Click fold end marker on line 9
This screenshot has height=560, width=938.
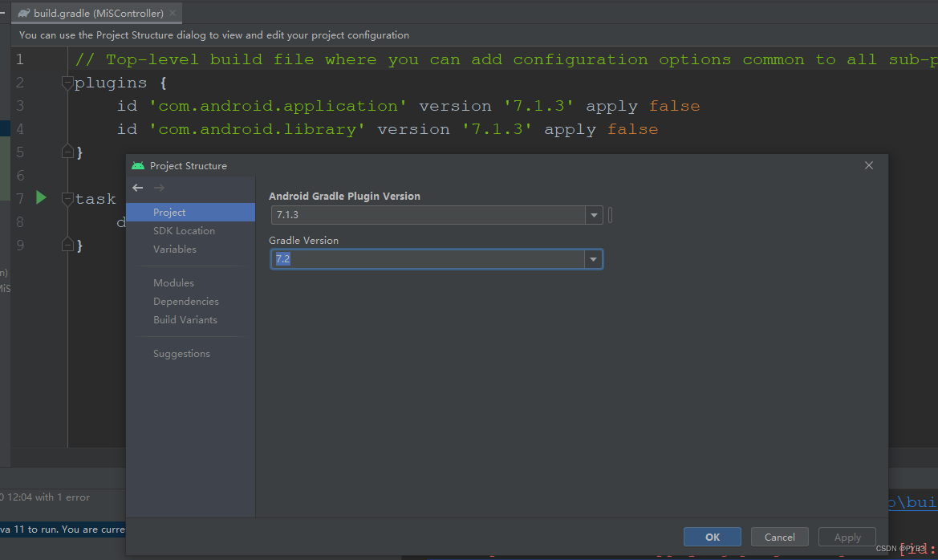(67, 245)
